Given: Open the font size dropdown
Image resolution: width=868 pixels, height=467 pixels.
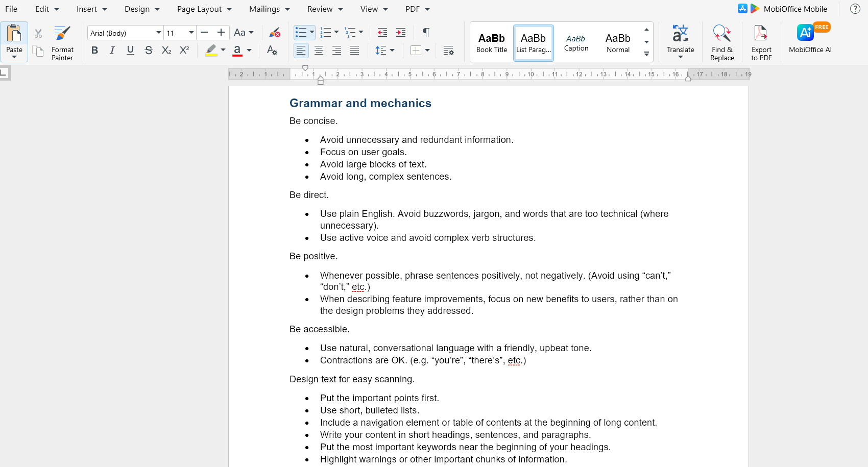Looking at the screenshot, I should (191, 33).
